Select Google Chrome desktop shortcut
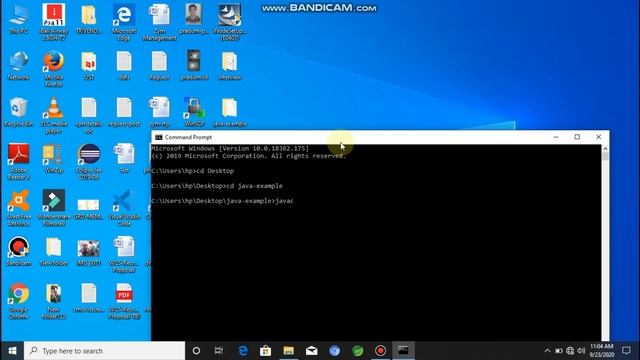 click(x=18, y=301)
